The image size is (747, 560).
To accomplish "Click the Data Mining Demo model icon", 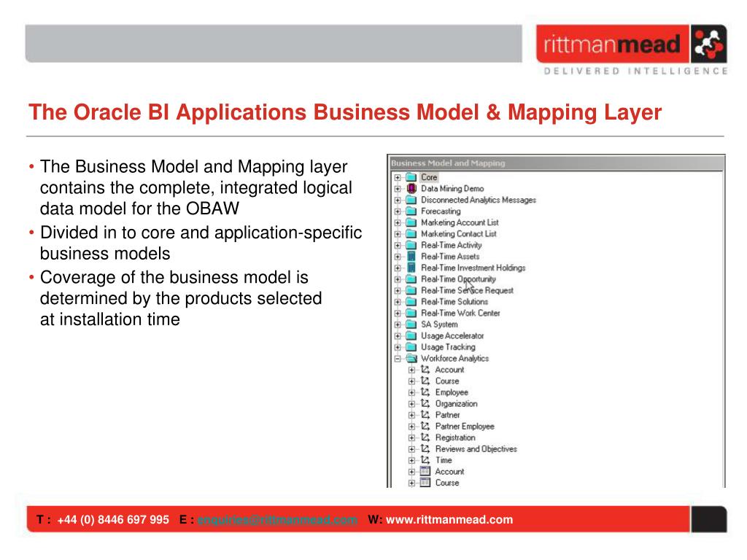I will pos(411,189).
